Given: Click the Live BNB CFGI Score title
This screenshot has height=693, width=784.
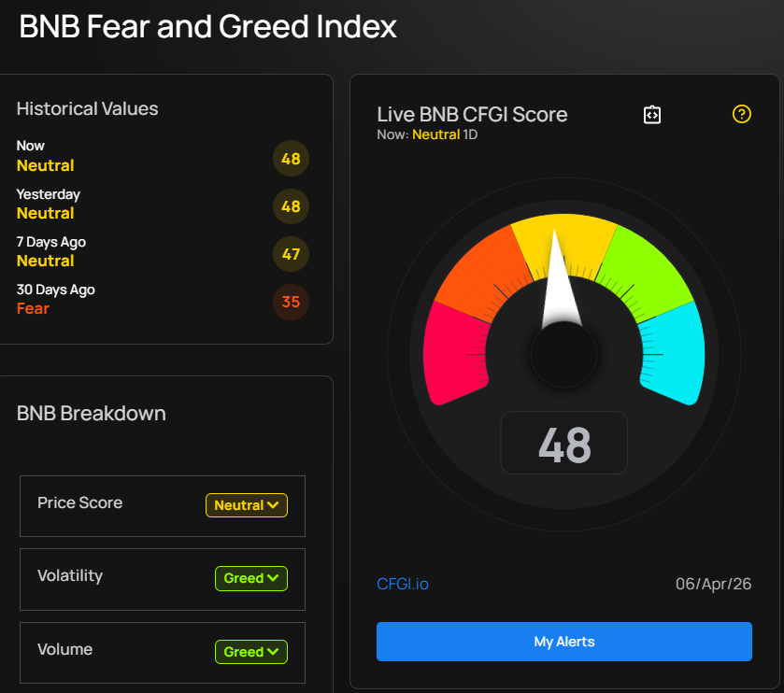Looking at the screenshot, I should tap(472, 115).
